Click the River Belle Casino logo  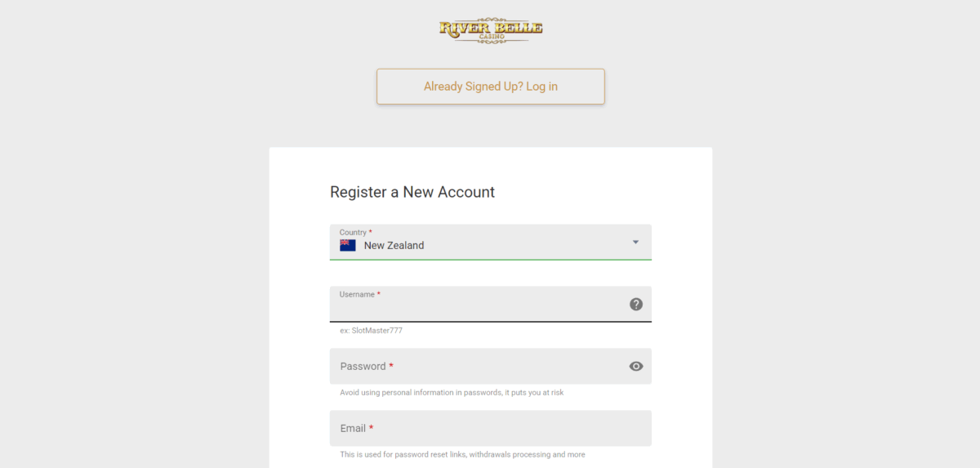[x=491, y=30]
